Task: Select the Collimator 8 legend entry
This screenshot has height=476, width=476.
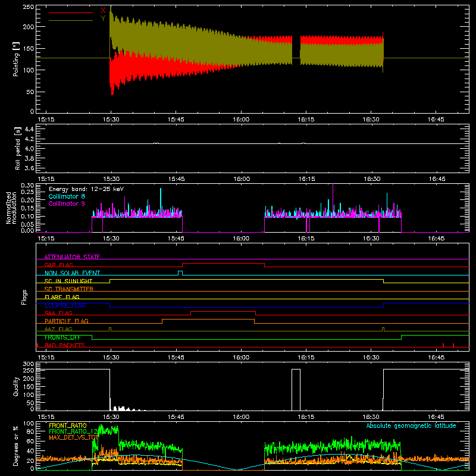Action: tap(67, 196)
